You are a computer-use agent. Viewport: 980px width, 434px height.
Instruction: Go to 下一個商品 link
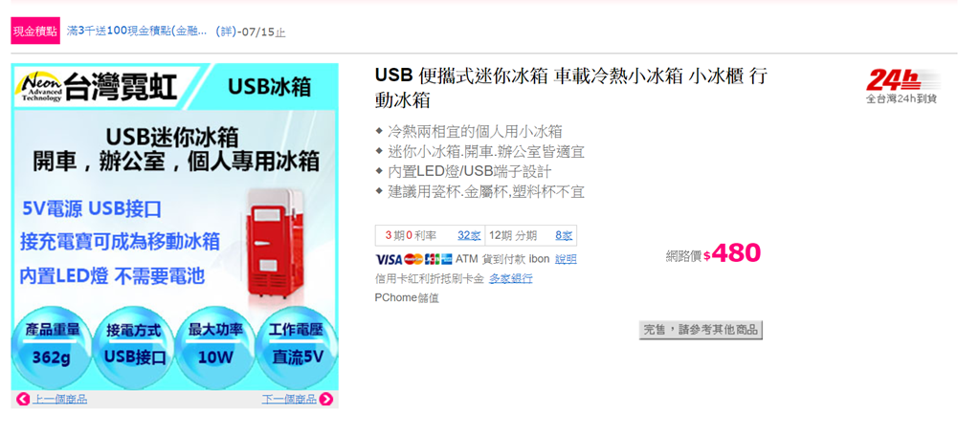click(x=289, y=399)
